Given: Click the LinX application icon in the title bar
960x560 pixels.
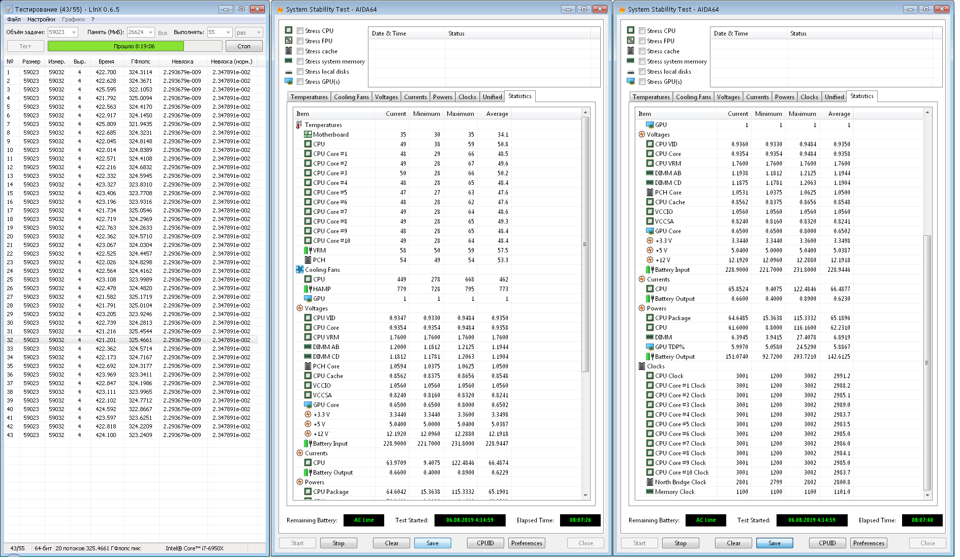Looking at the screenshot, I should [9, 9].
